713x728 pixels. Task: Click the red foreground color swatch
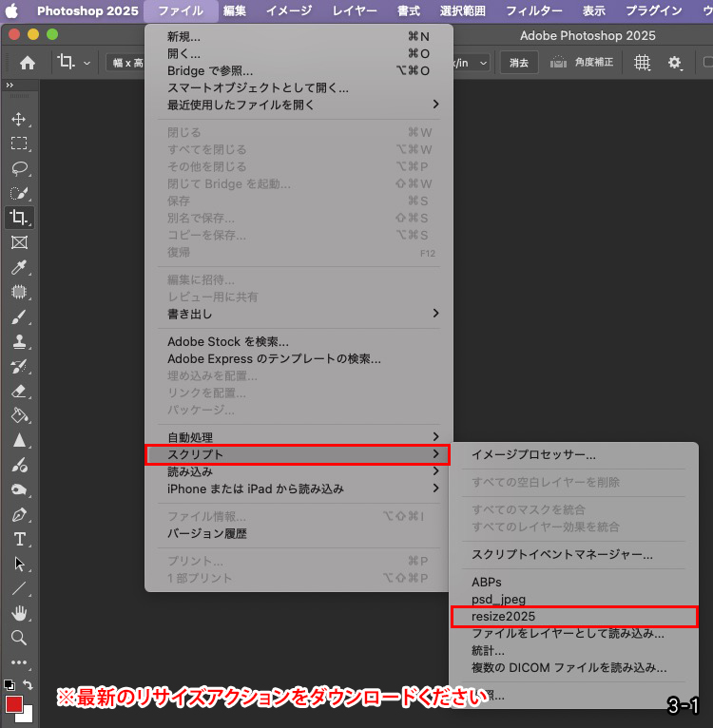click(x=14, y=704)
